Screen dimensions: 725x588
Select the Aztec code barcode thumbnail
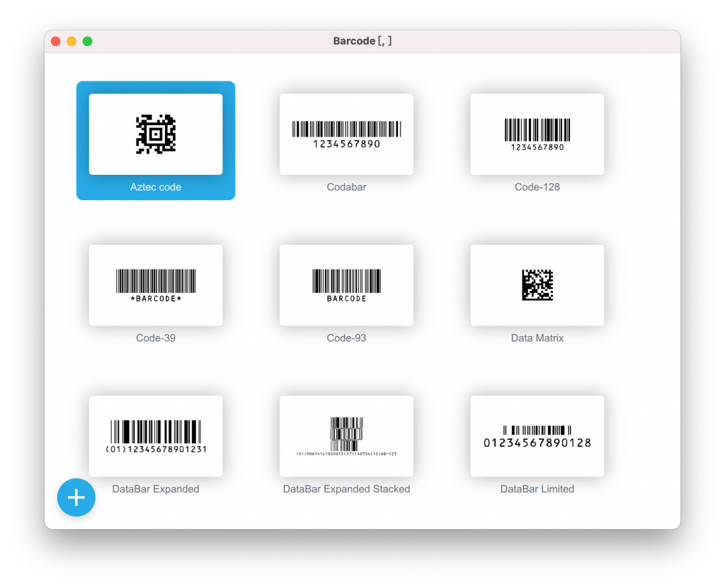[155, 134]
